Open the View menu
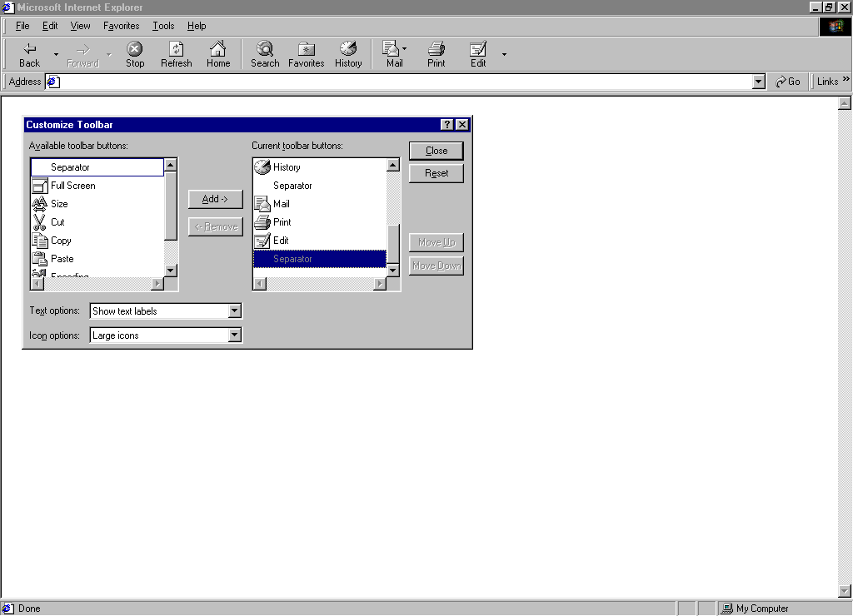The image size is (853, 616). [x=80, y=26]
